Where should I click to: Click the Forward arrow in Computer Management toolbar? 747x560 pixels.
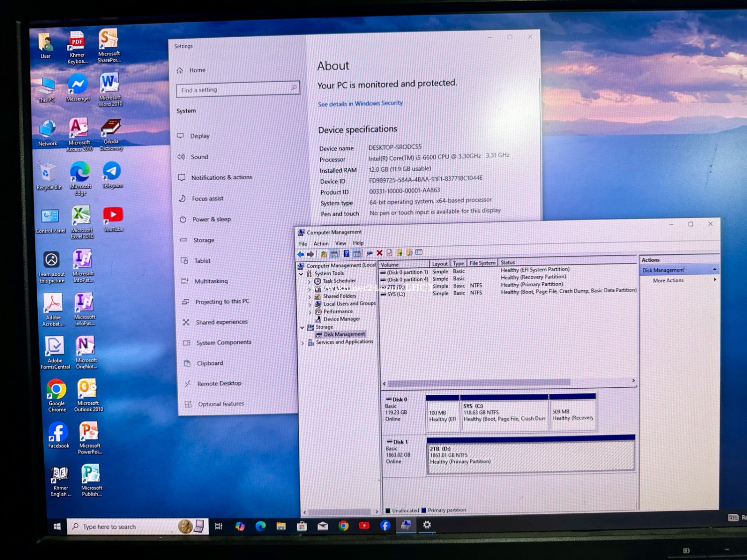(311, 254)
